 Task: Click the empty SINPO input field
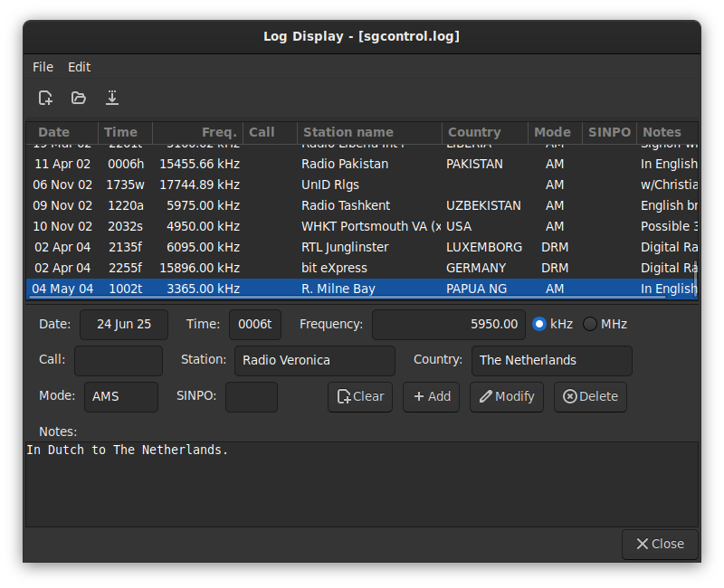click(252, 396)
